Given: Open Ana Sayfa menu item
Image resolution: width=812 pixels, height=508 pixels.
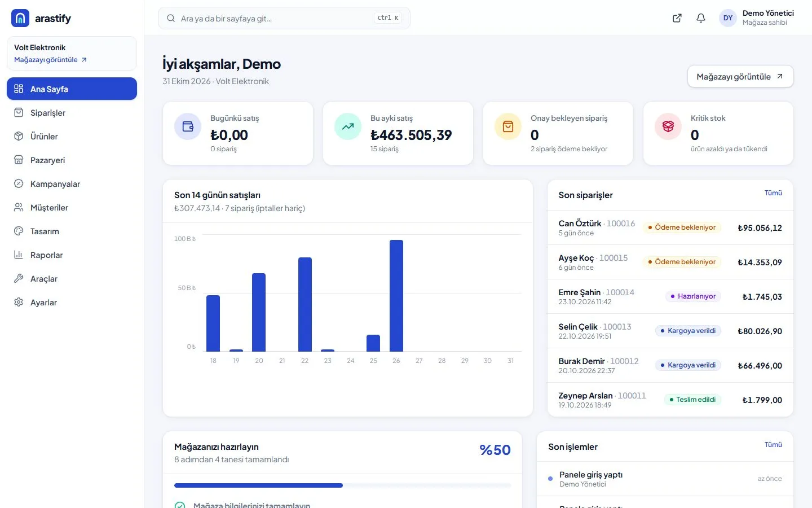Looking at the screenshot, I should 72,89.
